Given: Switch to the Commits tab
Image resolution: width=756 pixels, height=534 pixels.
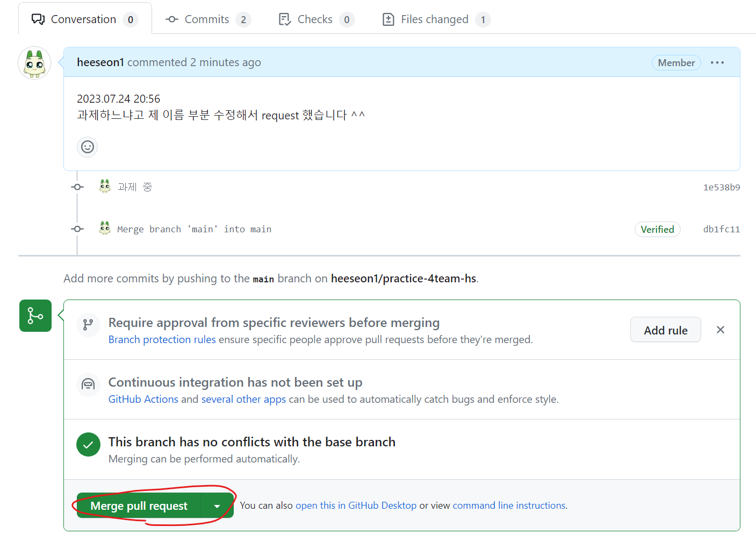Looking at the screenshot, I should [207, 19].
